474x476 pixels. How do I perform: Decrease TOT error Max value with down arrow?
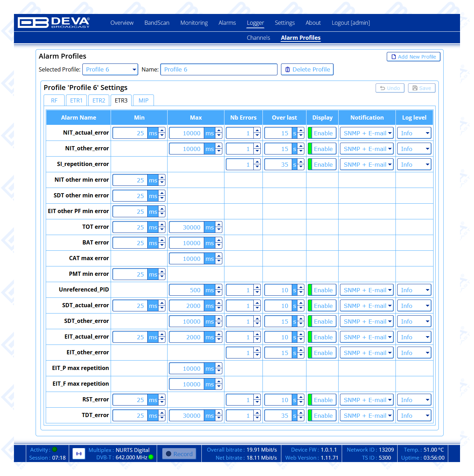coord(219,229)
